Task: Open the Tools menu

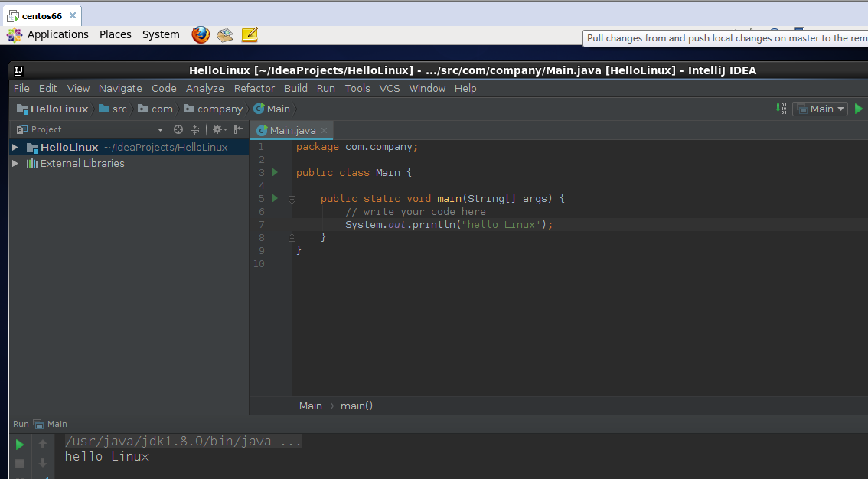Action: pyautogui.click(x=357, y=89)
